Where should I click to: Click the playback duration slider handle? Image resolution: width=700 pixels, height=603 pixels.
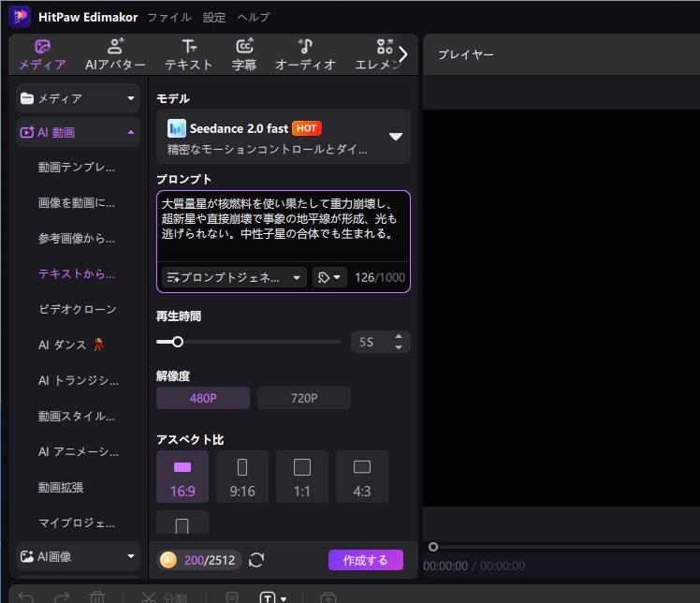(178, 342)
